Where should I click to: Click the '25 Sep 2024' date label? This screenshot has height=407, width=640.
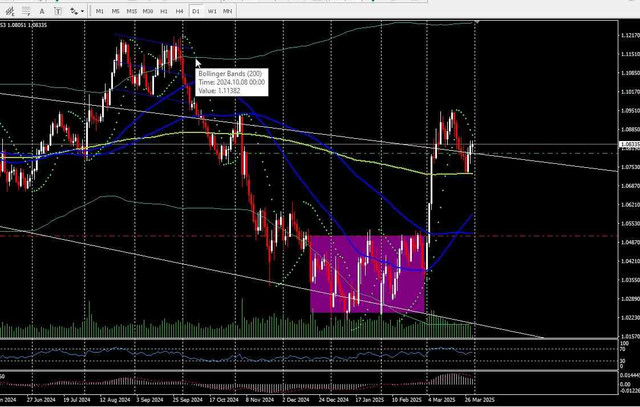tap(187, 400)
